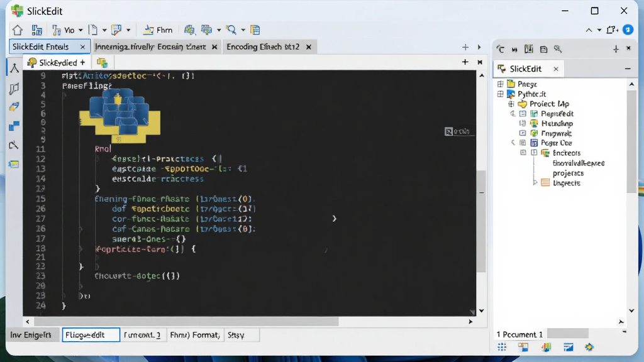
Task: Click the layout grid icon beside Home
Action: (37, 30)
